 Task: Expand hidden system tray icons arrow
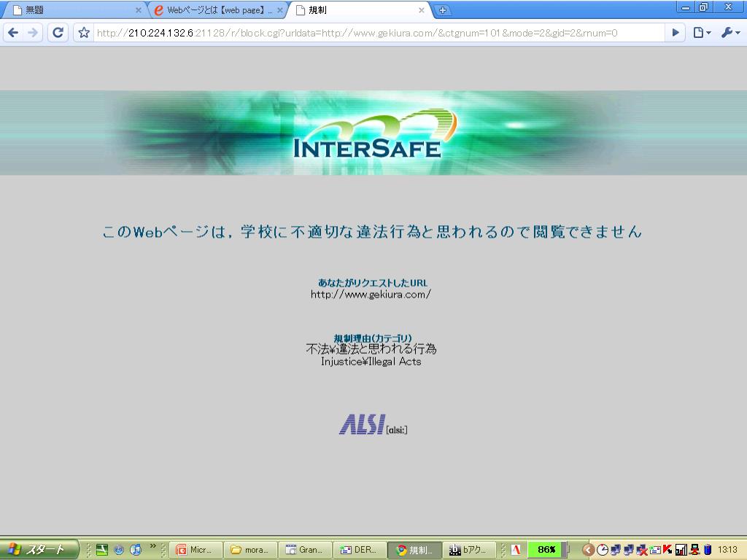(589, 550)
